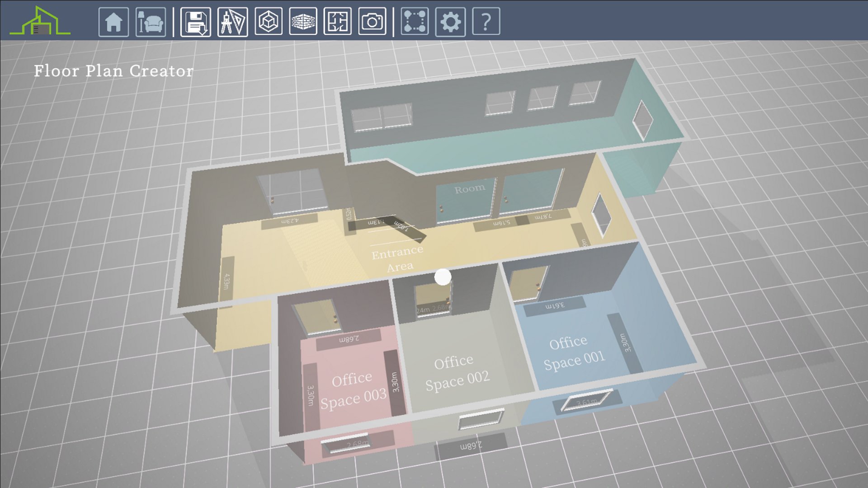The height and width of the screenshot is (488, 868).
Task: Open the floor plan layout icon
Action: 337,22
